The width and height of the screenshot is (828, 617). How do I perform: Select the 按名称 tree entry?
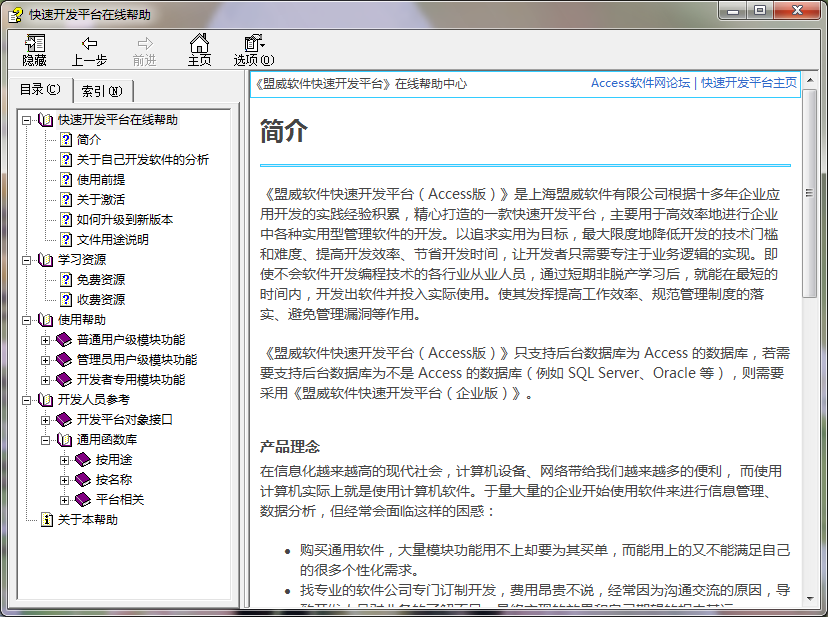114,480
